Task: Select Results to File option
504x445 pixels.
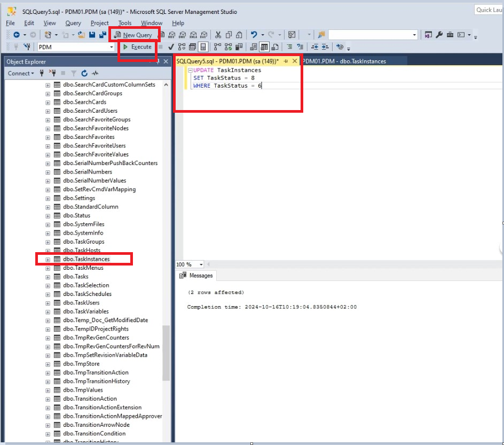Action: click(x=275, y=47)
